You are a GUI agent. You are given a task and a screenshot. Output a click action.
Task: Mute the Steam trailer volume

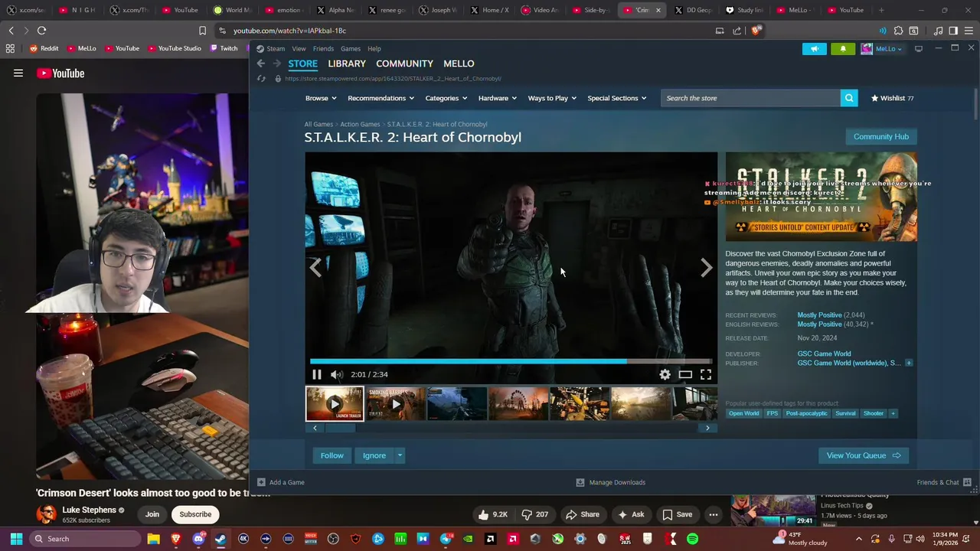coord(337,374)
